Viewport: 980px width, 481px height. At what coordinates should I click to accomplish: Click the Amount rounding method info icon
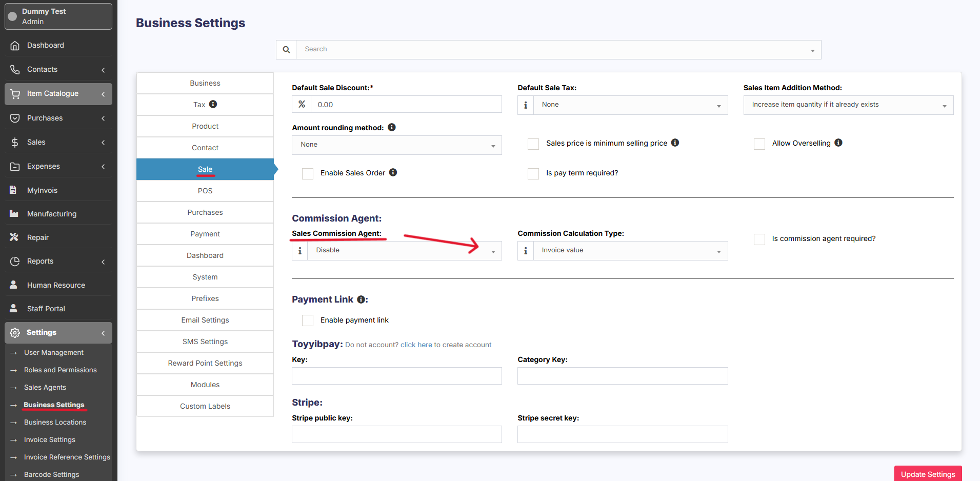click(x=392, y=127)
